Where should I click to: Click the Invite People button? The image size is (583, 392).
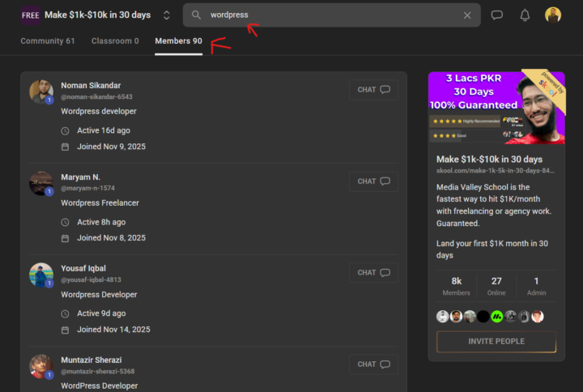tap(496, 342)
